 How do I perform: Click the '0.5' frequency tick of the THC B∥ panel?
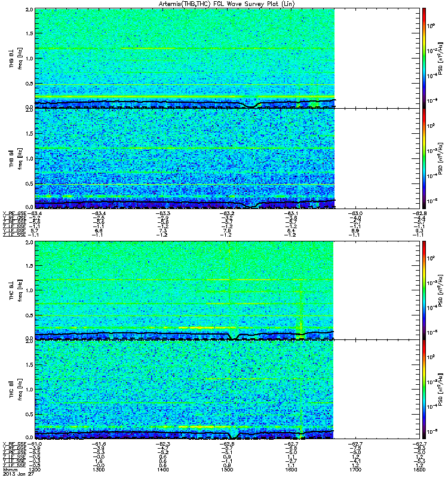pos(29,414)
